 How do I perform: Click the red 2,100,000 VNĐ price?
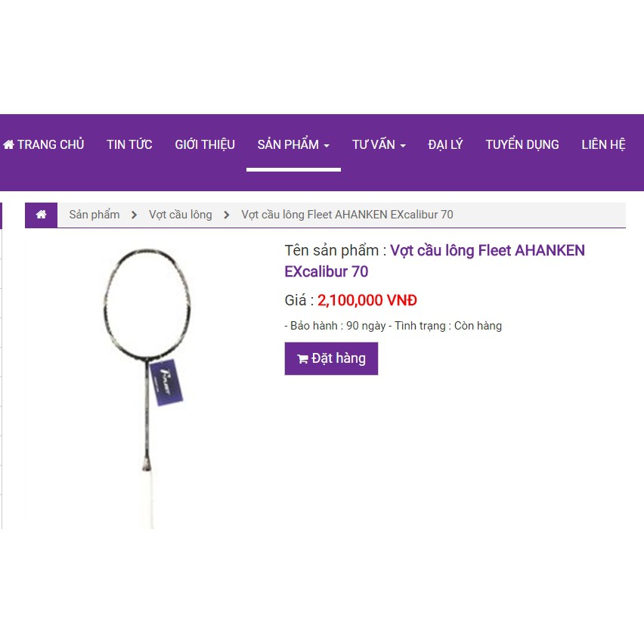367,300
